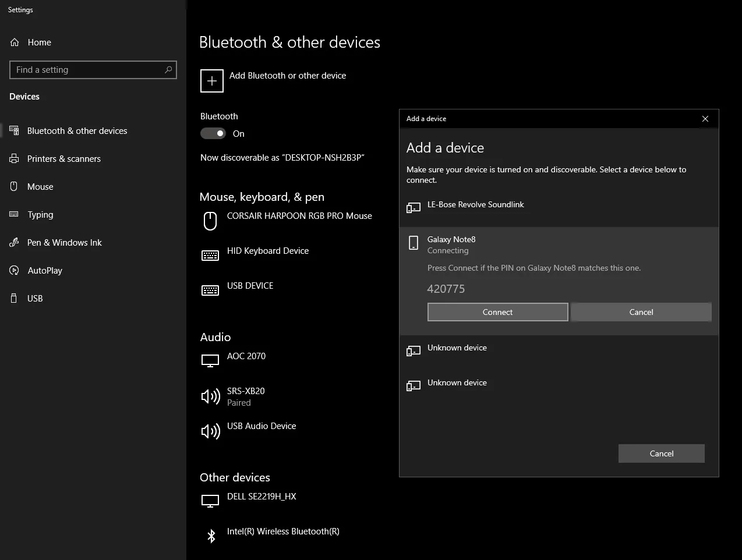Click the Galaxy Note8 phone icon

click(x=414, y=243)
